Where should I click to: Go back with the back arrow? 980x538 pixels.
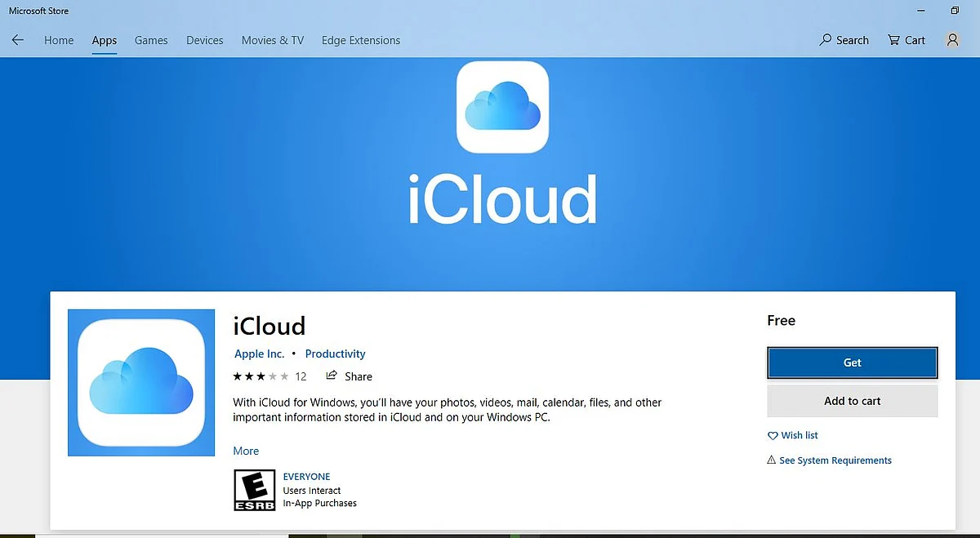click(x=18, y=40)
